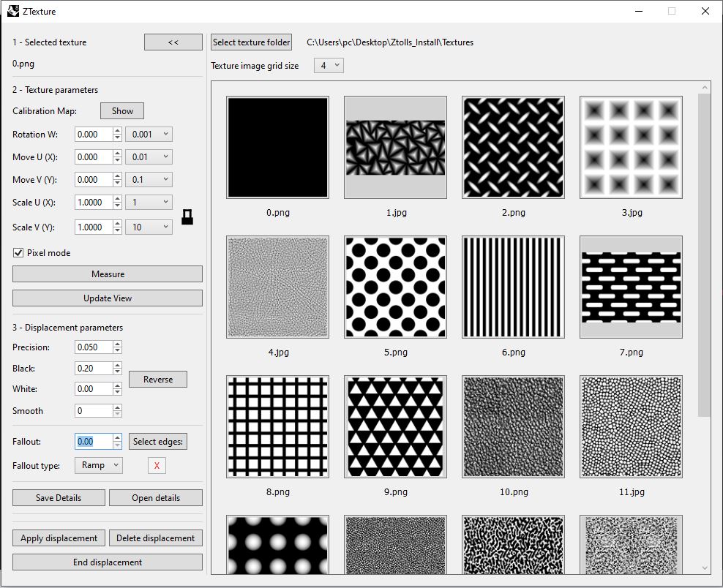Click the Precision value field

pos(94,347)
